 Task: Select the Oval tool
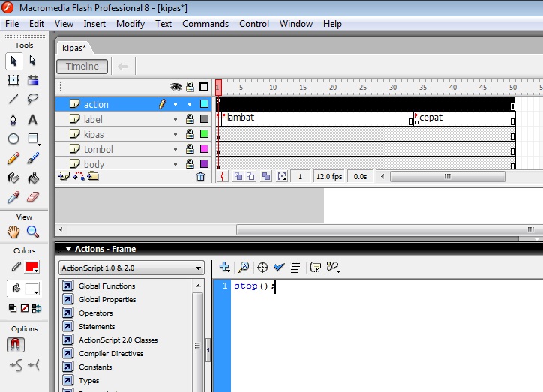tap(13, 139)
